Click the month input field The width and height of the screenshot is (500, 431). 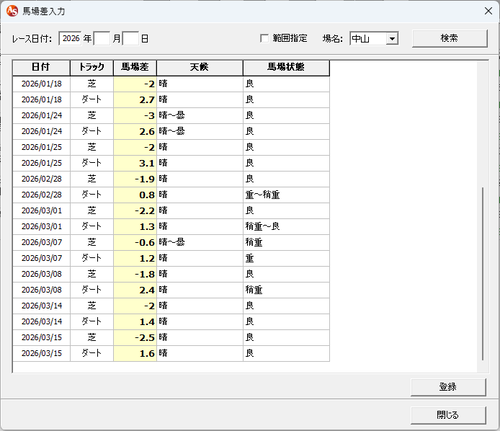tap(102, 38)
